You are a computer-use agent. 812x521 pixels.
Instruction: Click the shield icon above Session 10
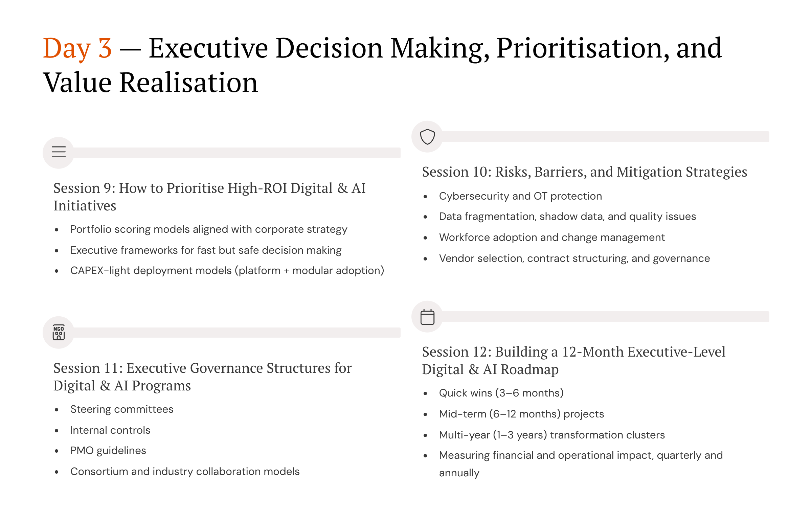click(427, 137)
